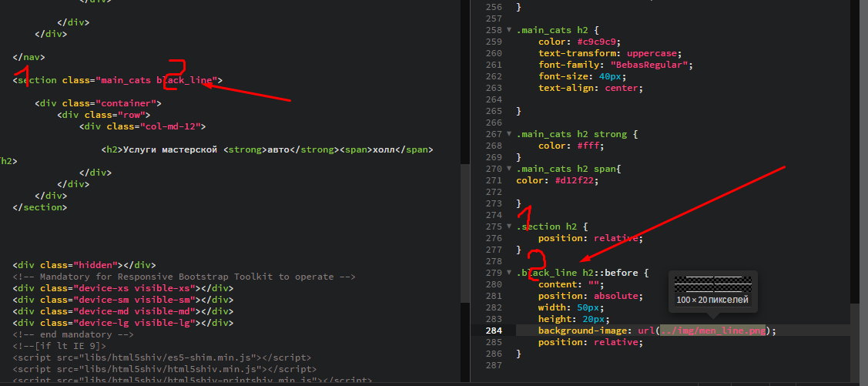
Task: Click the '100 × 20 пикселей' preview label
Action: pyautogui.click(x=713, y=300)
